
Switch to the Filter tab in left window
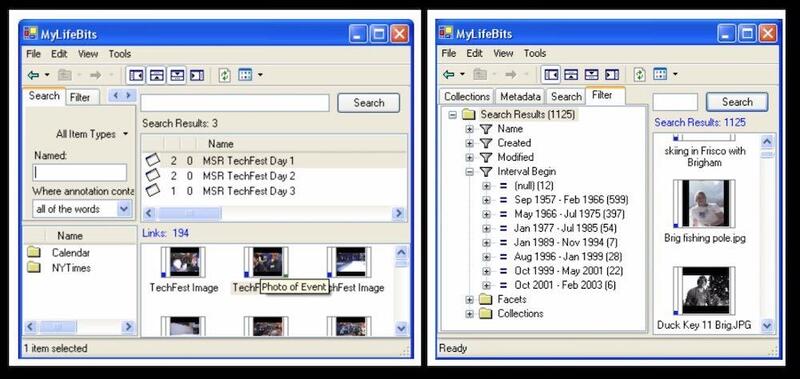[80, 97]
